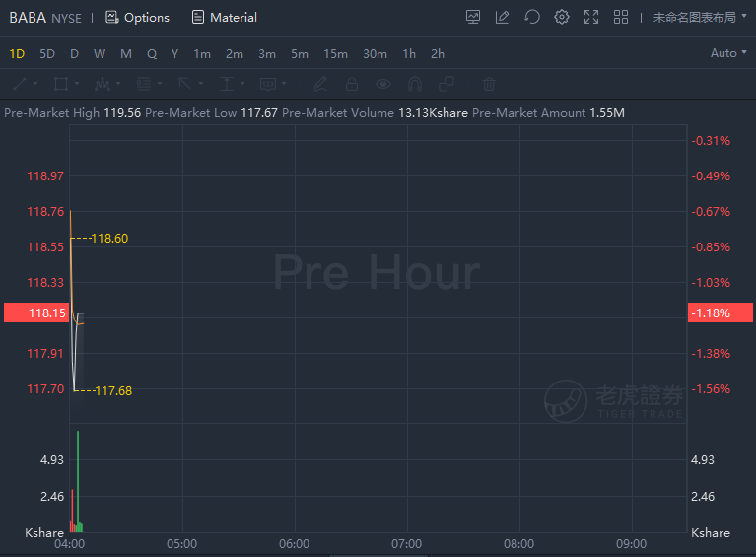Click the -1.18% change label
This screenshot has height=557, width=756.
[721, 313]
